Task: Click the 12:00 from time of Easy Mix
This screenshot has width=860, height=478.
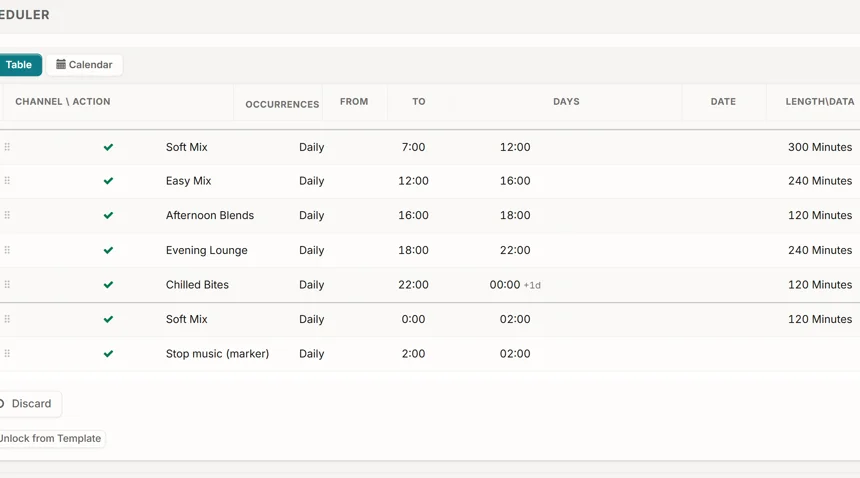Action: 413,181
